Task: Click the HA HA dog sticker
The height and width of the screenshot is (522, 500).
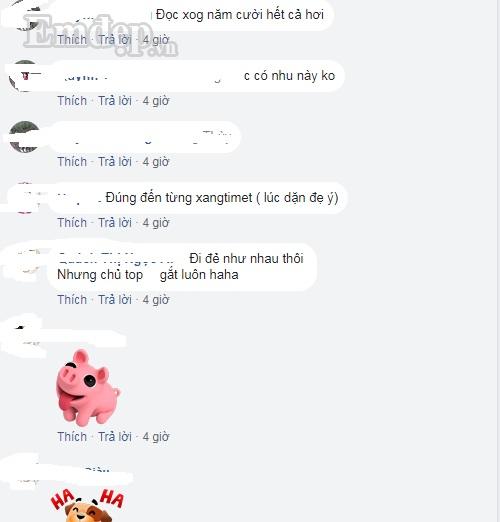Action: (87, 505)
